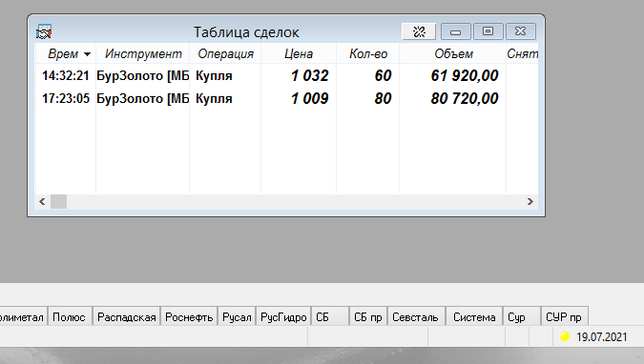Screen dimensions: 644x364
Task: Select the trade row at 14:32:21
Action: (286, 75)
